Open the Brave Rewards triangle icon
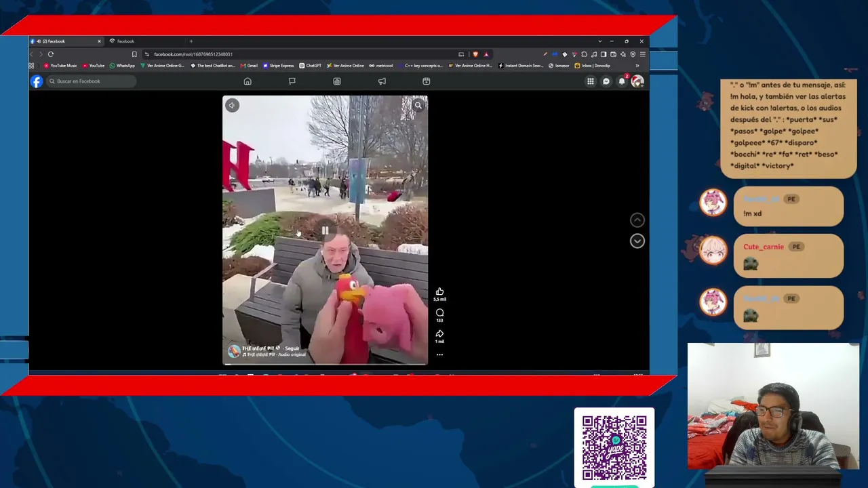868x488 pixels. [486, 54]
